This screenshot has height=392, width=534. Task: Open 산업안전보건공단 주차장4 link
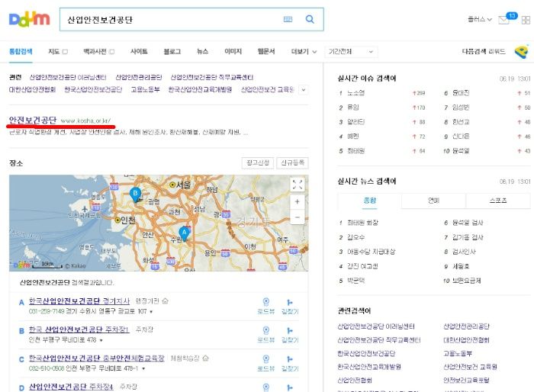(71, 387)
